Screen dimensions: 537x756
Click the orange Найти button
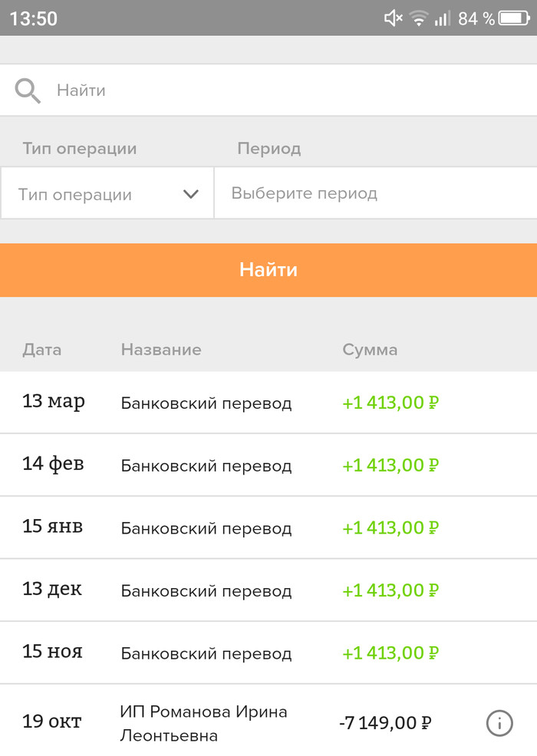click(x=268, y=270)
